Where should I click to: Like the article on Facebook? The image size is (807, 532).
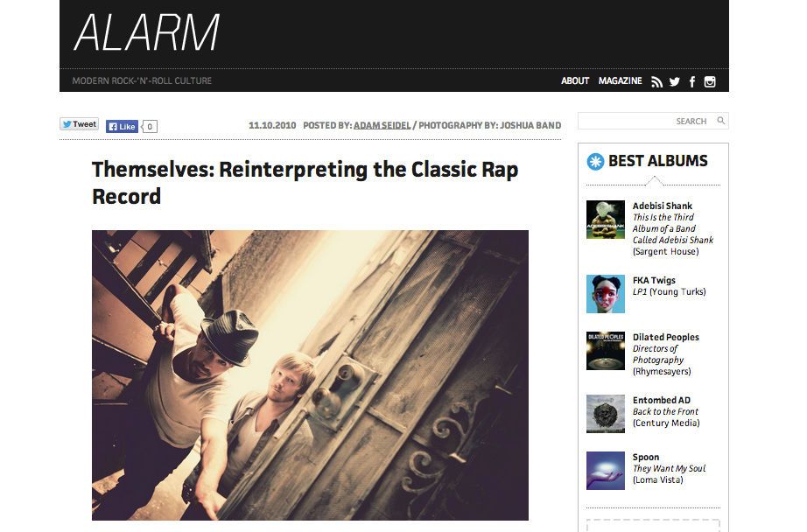point(122,126)
